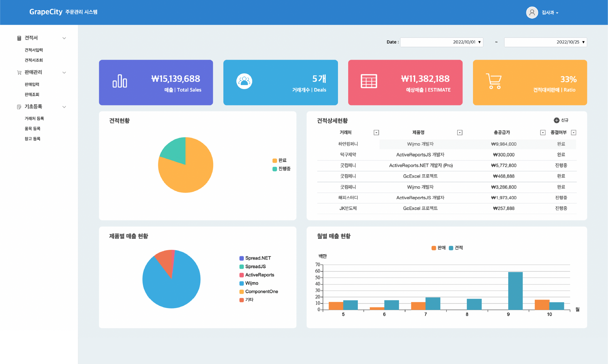Collapse the 기초등록 menu chevron

click(x=64, y=107)
